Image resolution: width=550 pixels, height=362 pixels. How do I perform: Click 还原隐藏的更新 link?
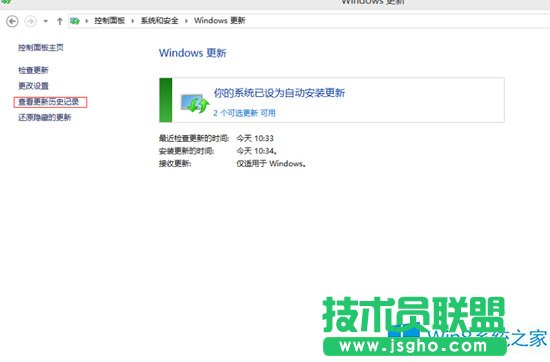(x=45, y=118)
